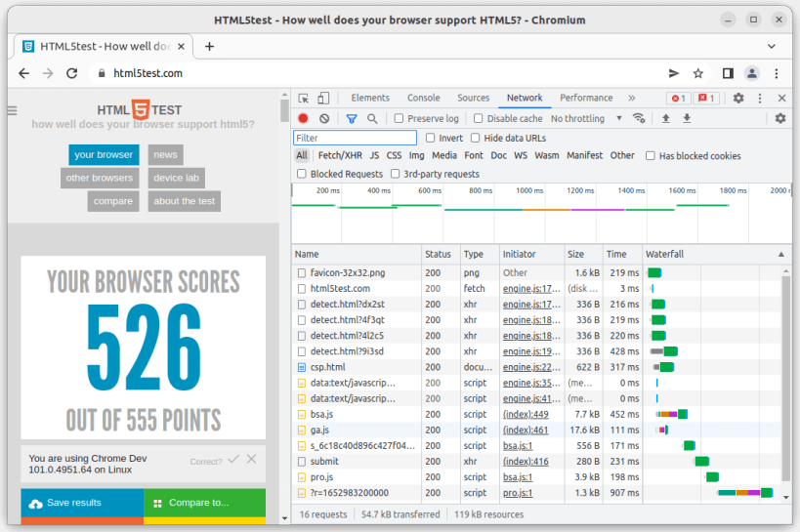Open the network search magnifier
Screen dimensions: 800x532
[372, 118]
